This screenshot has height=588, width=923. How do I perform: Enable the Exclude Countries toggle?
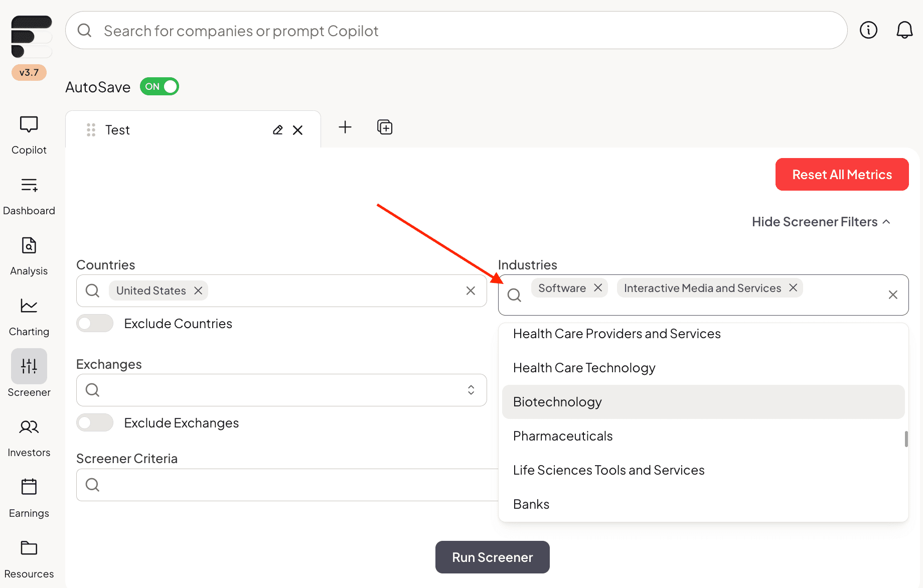point(95,323)
